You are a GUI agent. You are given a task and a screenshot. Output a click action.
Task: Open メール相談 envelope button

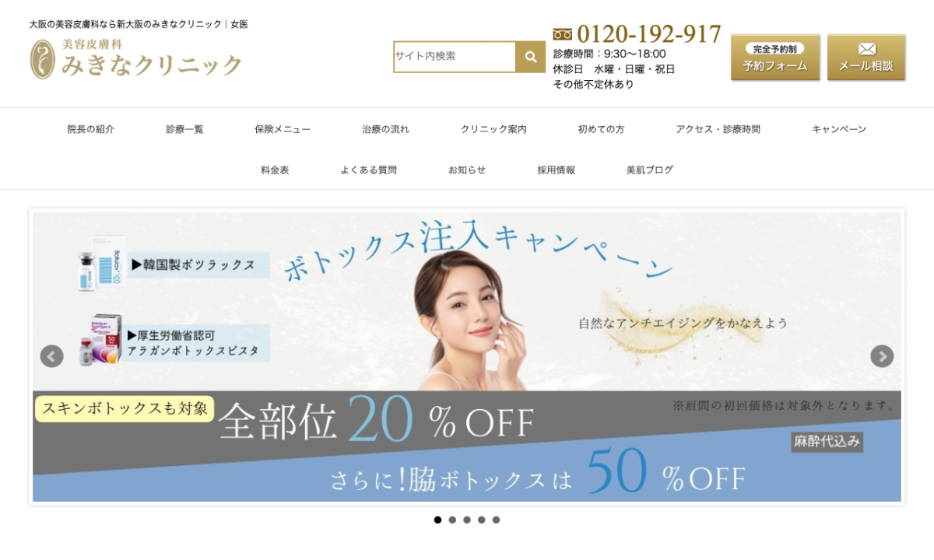(866, 58)
